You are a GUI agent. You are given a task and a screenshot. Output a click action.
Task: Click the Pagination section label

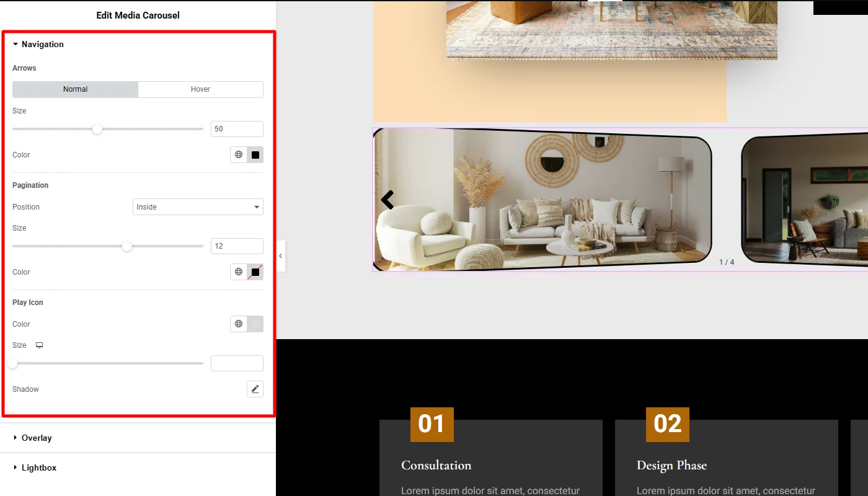[x=30, y=185]
